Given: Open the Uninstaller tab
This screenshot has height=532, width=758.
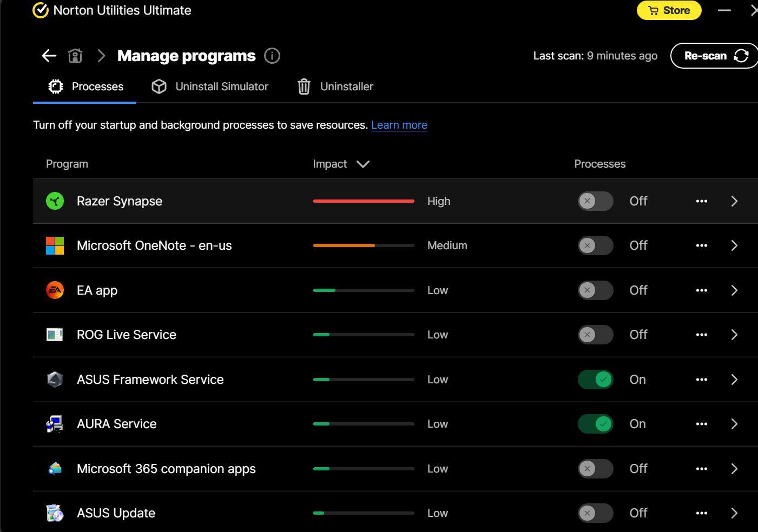Looking at the screenshot, I should tap(335, 87).
